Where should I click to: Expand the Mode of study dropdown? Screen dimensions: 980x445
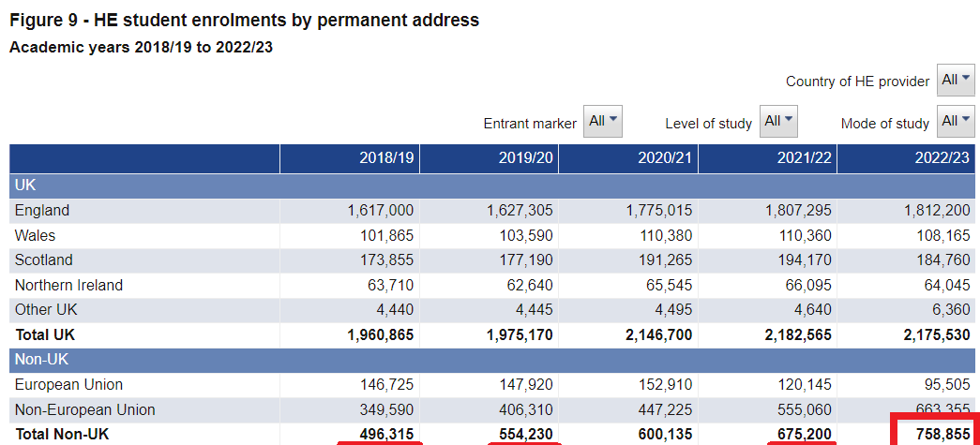pos(956,122)
